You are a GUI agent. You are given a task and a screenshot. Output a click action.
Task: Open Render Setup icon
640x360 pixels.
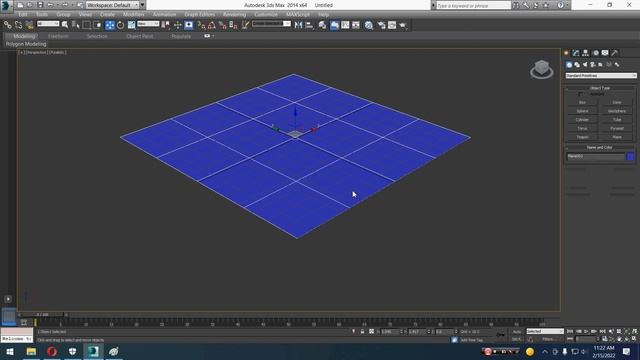click(x=381, y=25)
